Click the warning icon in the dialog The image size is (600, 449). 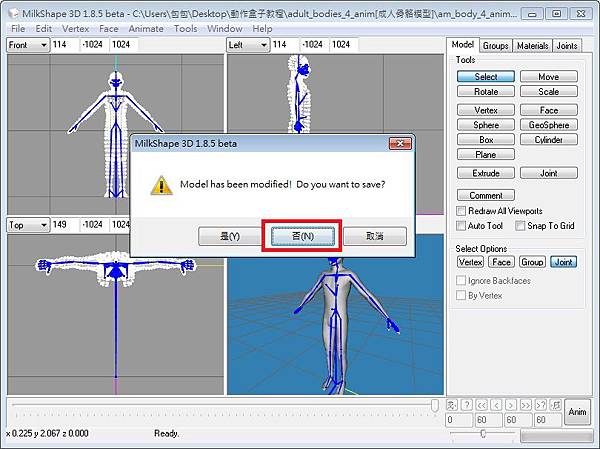click(161, 185)
